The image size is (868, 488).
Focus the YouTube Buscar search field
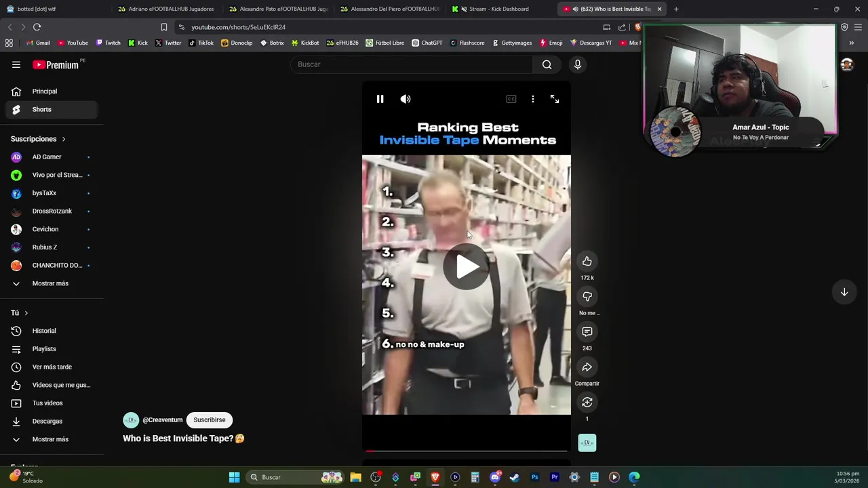pyautogui.click(x=414, y=64)
